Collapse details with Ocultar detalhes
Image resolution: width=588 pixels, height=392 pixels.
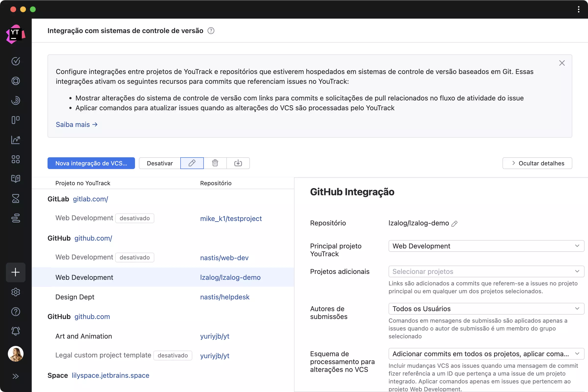click(x=538, y=163)
